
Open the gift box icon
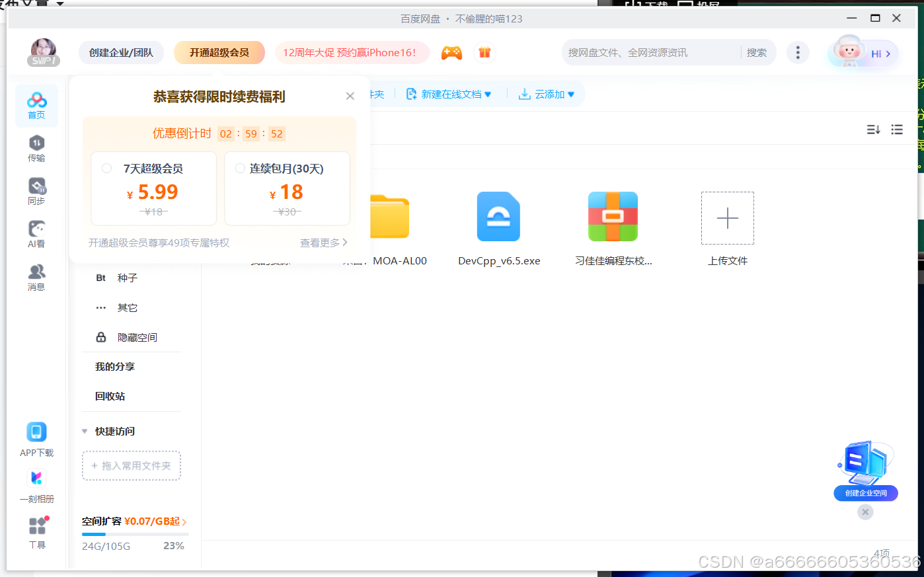point(484,52)
